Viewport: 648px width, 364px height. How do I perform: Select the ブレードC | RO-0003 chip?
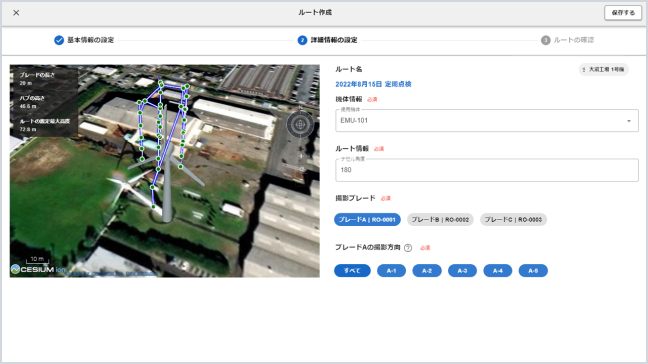[x=513, y=219]
